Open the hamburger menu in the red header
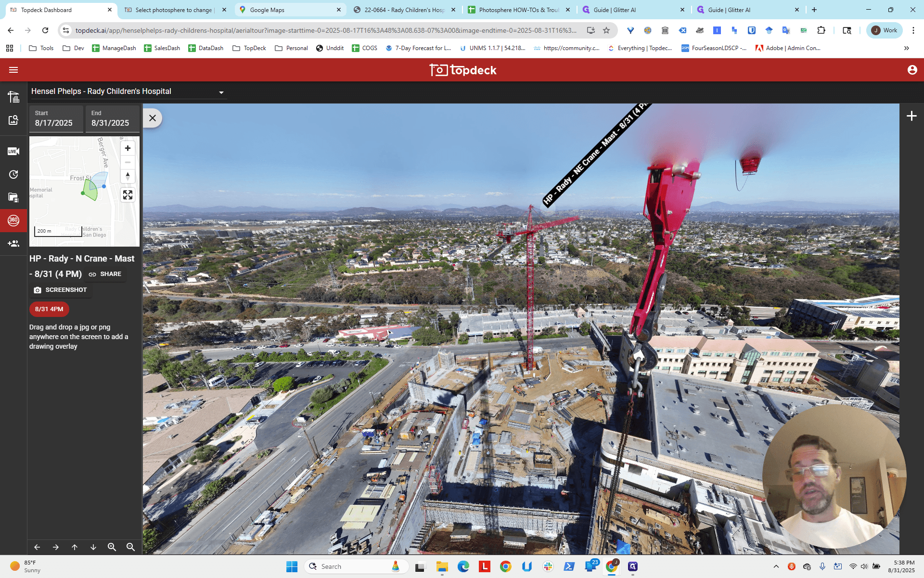This screenshot has height=578, width=924. [x=13, y=70]
